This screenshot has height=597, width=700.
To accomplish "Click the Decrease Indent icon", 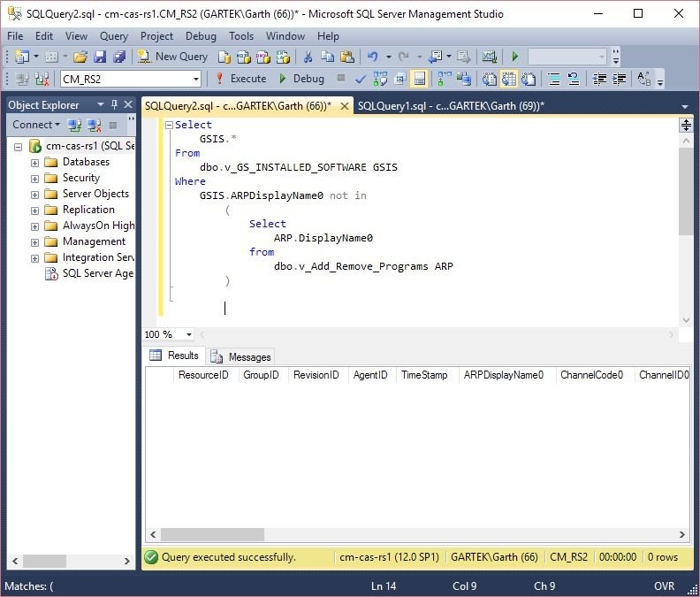I will [599, 79].
